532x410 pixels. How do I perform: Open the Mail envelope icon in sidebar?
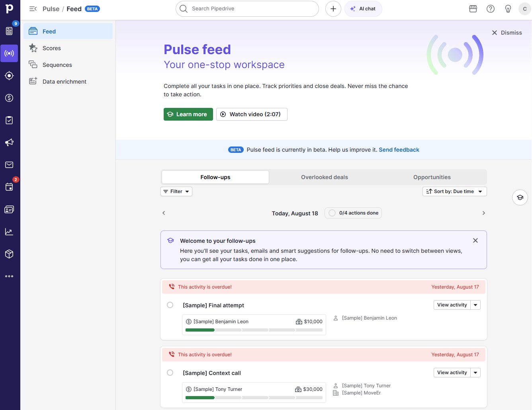[x=9, y=164]
